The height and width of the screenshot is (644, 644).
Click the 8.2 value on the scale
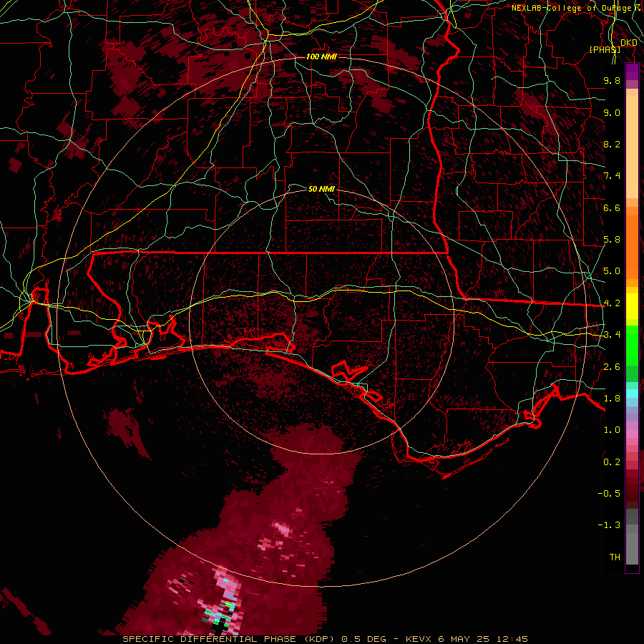612,144
